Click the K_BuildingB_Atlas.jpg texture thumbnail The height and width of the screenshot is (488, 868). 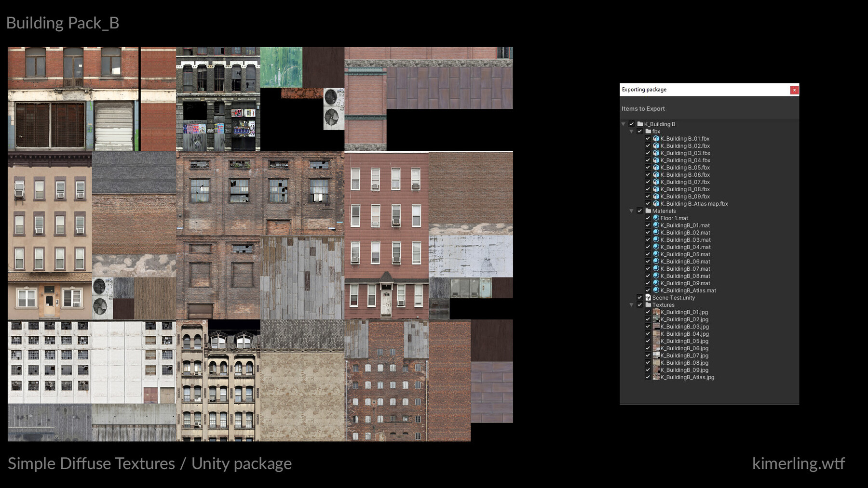656,377
